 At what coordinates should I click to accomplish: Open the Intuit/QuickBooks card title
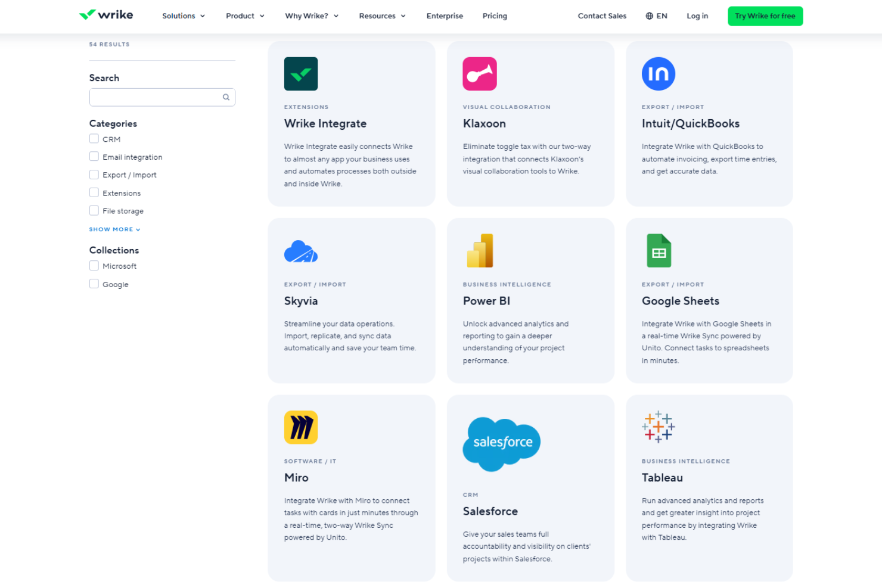tap(691, 124)
